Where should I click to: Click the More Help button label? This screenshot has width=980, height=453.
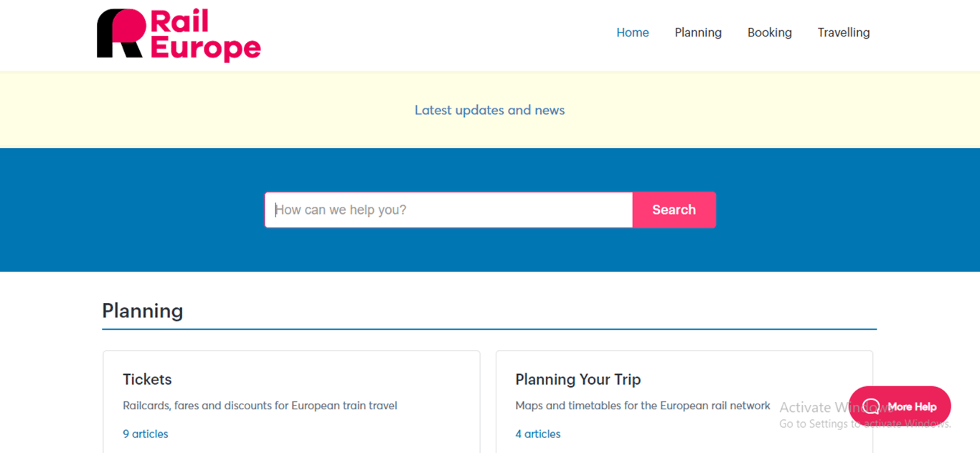912,406
